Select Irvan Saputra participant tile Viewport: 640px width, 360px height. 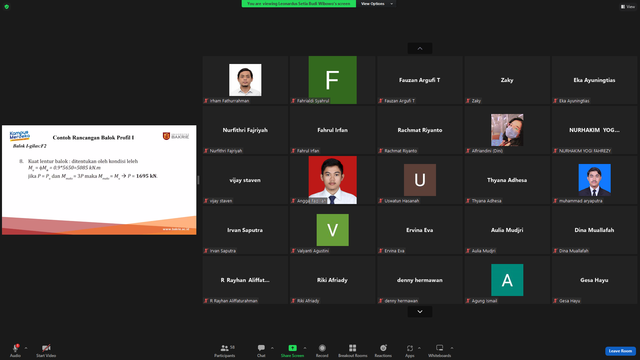(245, 230)
